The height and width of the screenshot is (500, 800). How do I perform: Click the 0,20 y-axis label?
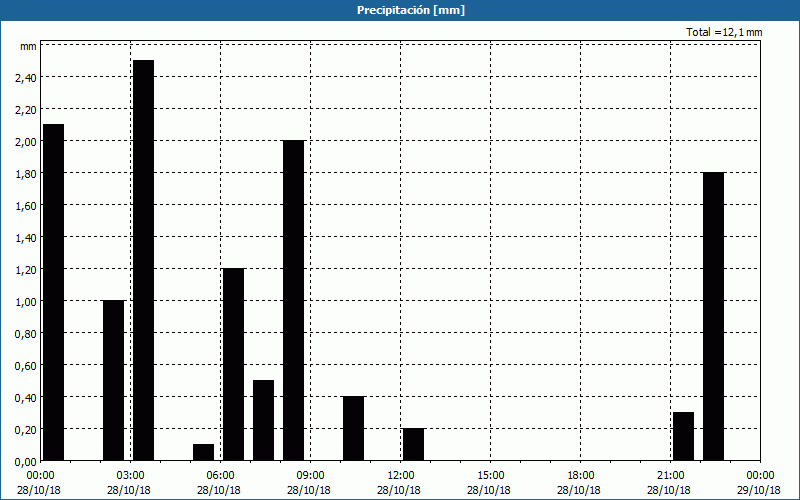(26, 430)
